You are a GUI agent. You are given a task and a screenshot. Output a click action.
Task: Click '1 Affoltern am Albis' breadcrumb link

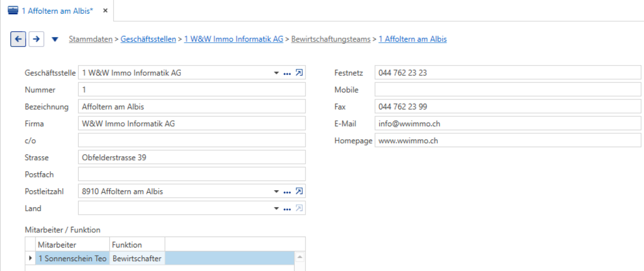pyautogui.click(x=413, y=39)
